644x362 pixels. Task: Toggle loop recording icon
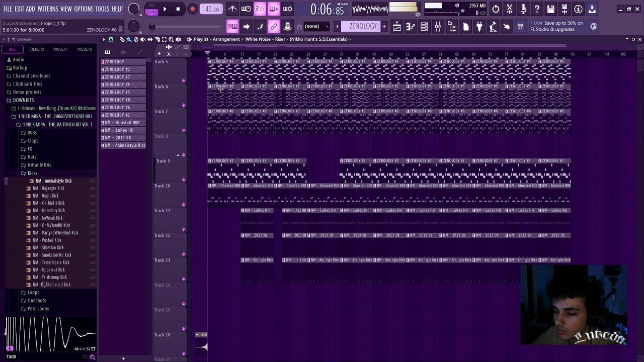click(x=287, y=9)
